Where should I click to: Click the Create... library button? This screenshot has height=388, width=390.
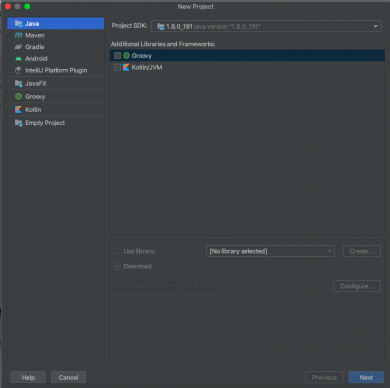tap(361, 251)
